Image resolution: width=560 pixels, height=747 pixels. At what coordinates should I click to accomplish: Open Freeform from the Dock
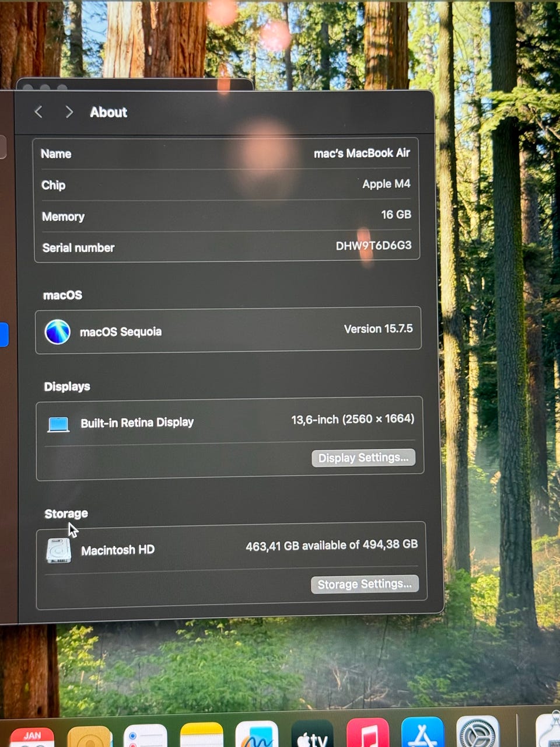(x=257, y=734)
